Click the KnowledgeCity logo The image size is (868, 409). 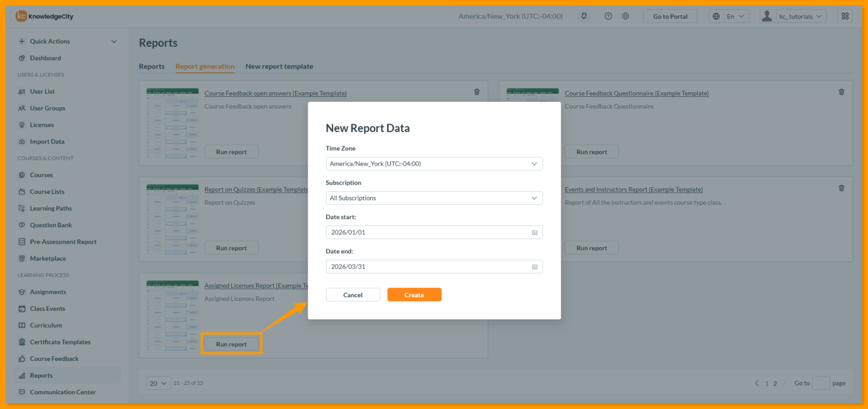(44, 16)
